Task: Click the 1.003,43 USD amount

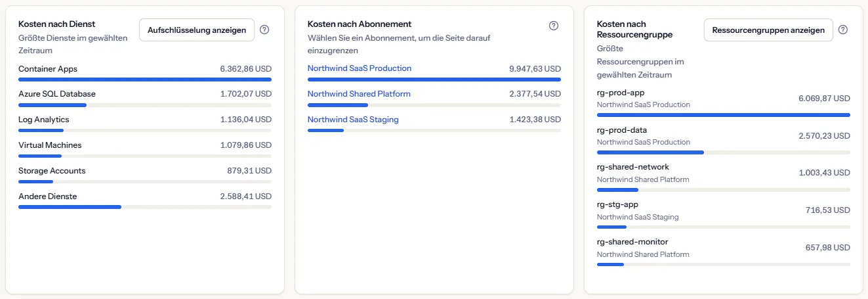Action: (824, 173)
